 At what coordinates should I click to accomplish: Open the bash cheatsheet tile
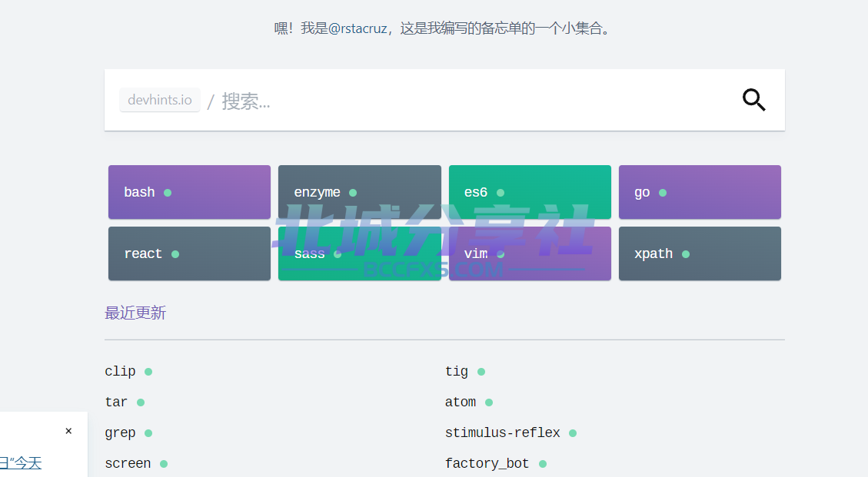[189, 192]
